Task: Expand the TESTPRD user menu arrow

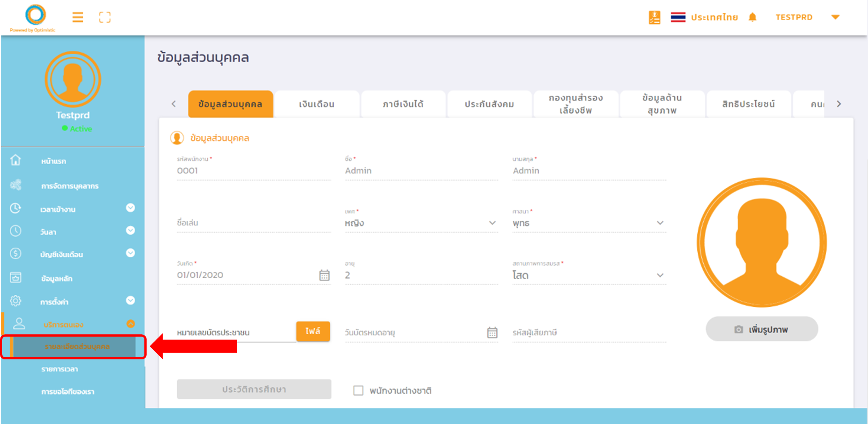Action: [835, 17]
